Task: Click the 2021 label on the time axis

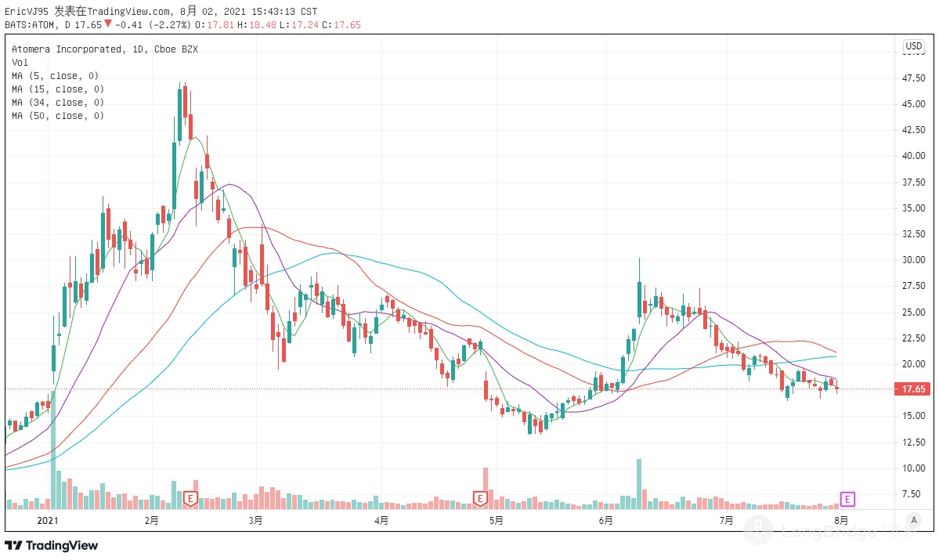Action: (49, 520)
